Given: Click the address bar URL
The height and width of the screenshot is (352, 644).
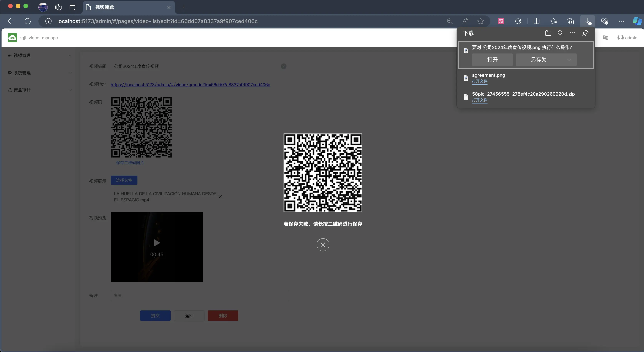Looking at the screenshot, I should pyautogui.click(x=157, y=21).
